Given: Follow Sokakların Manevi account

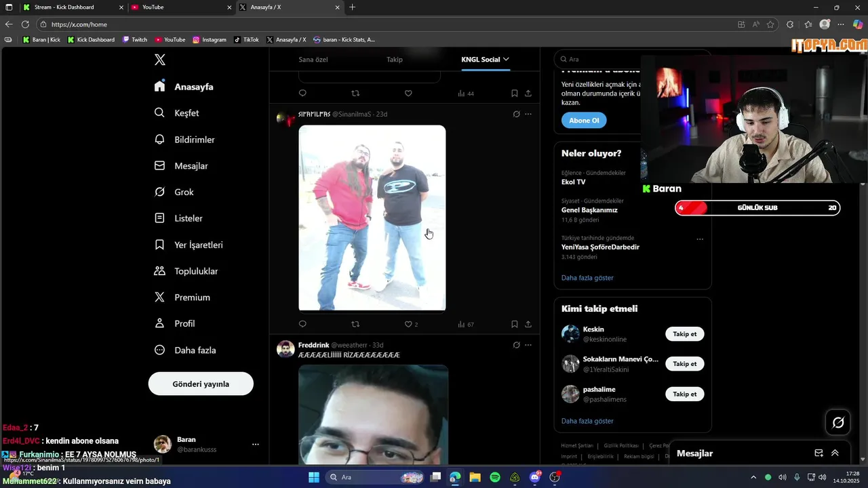Looking at the screenshot, I should pos(684,363).
